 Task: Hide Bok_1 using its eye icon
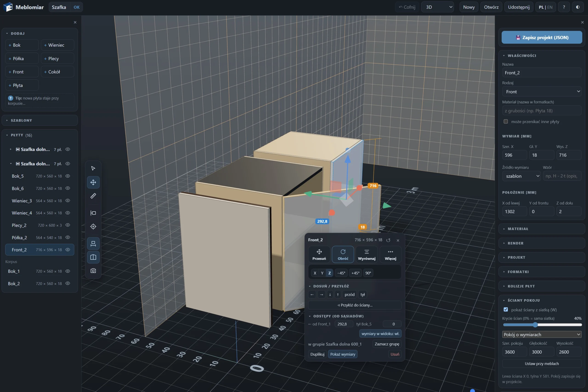coord(68,271)
